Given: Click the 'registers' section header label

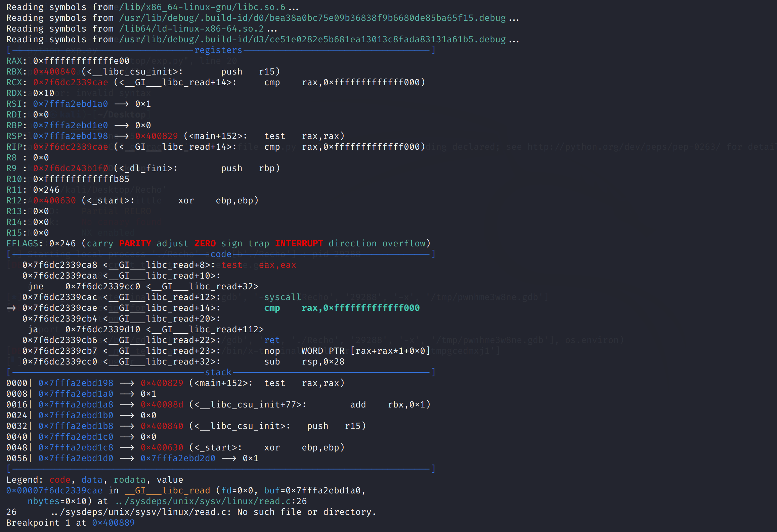Looking at the screenshot, I should pyautogui.click(x=218, y=50).
